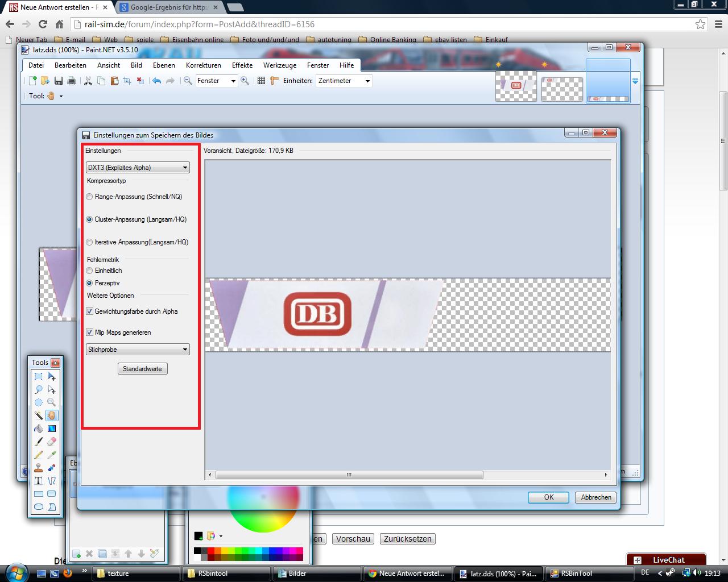Select the Paint Bucket tool

(x=38, y=429)
